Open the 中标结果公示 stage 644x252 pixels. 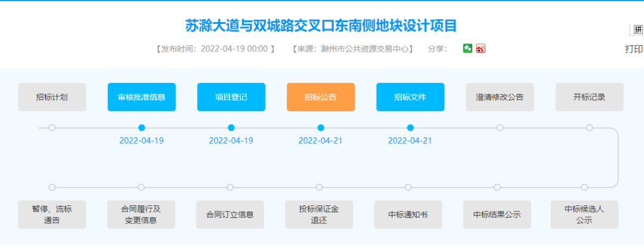click(x=497, y=214)
